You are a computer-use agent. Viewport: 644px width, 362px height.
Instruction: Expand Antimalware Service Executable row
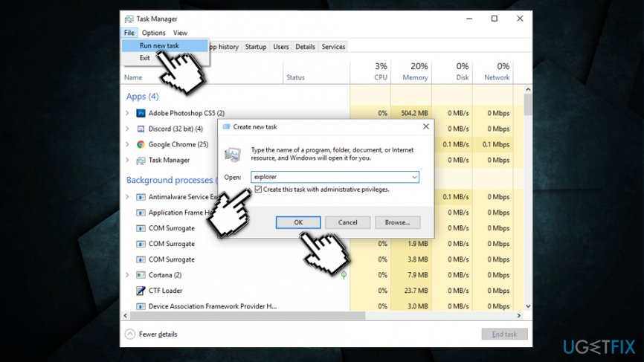pyautogui.click(x=127, y=197)
